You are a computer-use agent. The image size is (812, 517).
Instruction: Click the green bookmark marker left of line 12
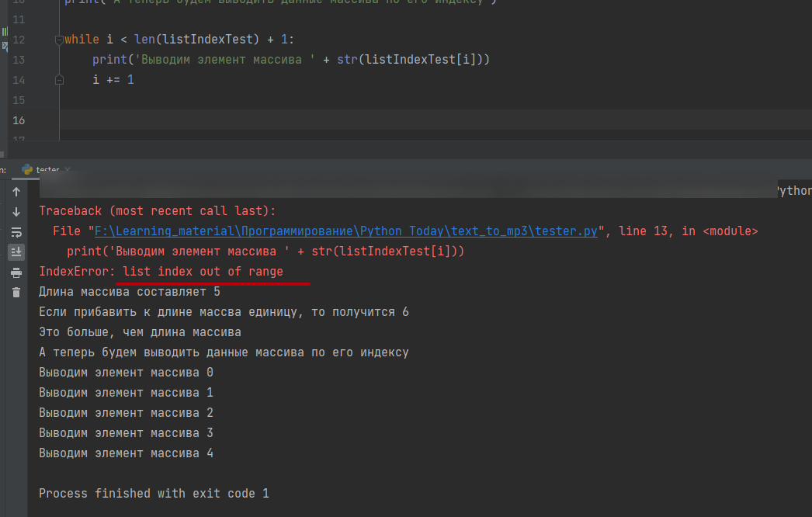coord(4,33)
